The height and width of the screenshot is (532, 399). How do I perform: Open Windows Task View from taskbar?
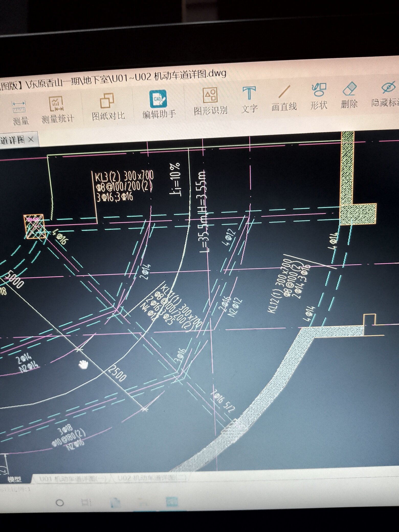(85, 502)
